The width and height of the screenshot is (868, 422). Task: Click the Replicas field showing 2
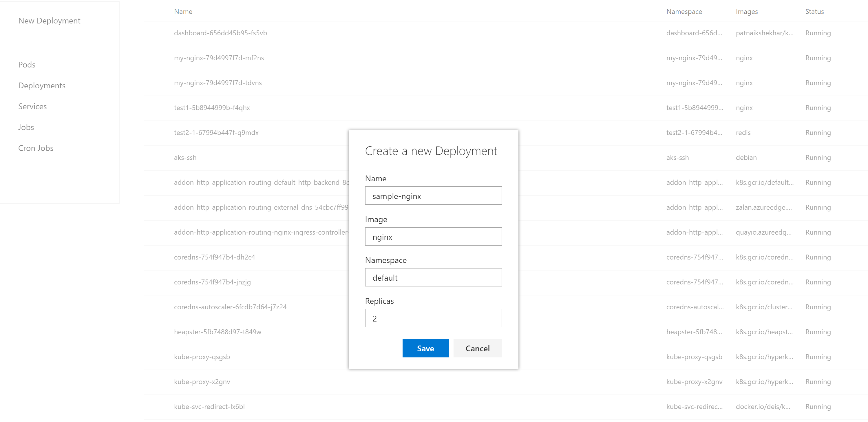(x=433, y=318)
